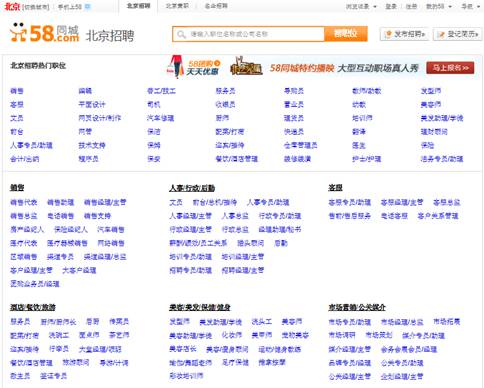The height and width of the screenshot is (388, 484).
Task: Open the 切换城市 city switcher
Action: coord(36,7)
